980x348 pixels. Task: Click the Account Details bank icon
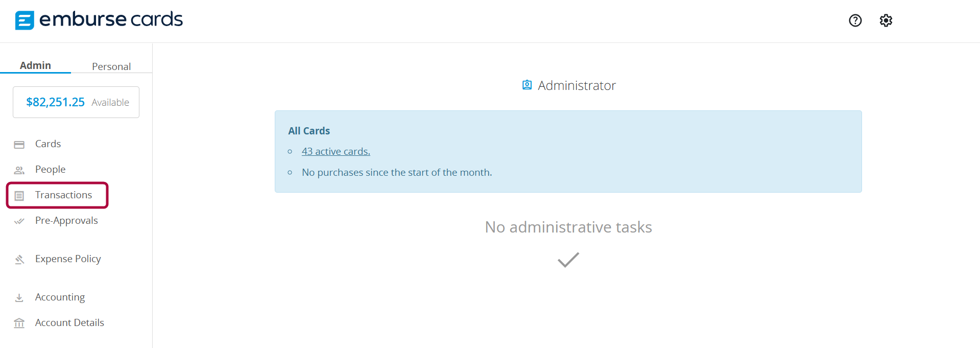(19, 323)
